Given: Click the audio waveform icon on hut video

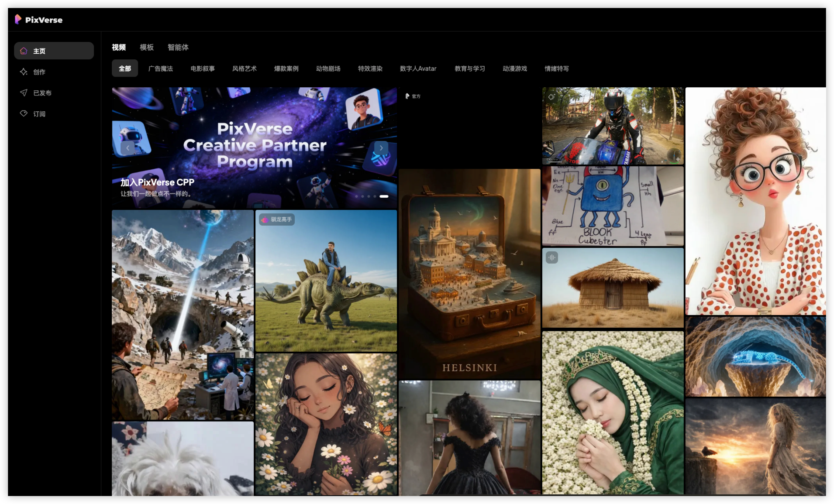Looking at the screenshot, I should (x=552, y=257).
